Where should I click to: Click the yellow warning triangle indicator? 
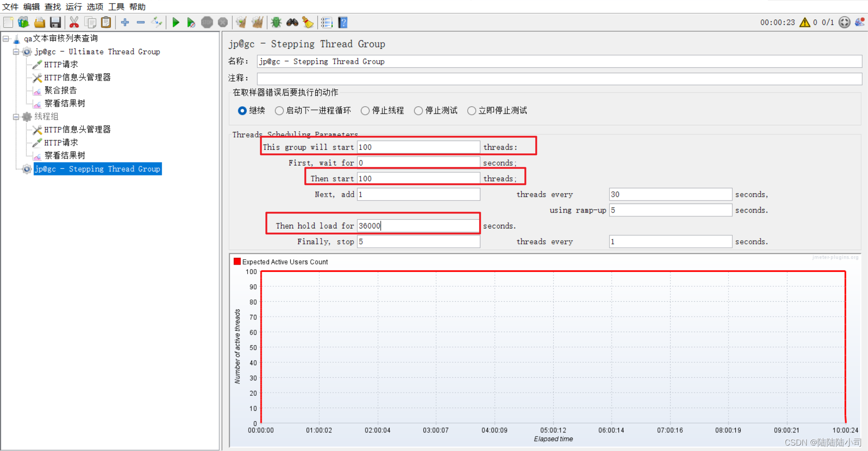(805, 22)
